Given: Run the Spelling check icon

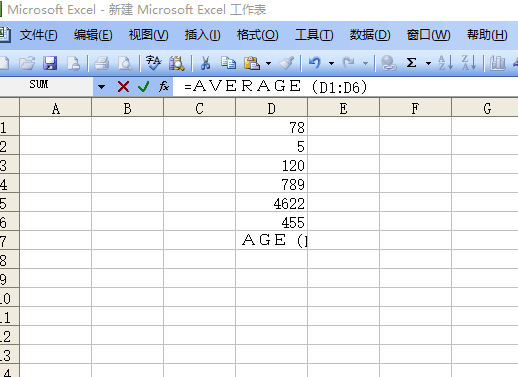Looking at the screenshot, I should [153, 63].
